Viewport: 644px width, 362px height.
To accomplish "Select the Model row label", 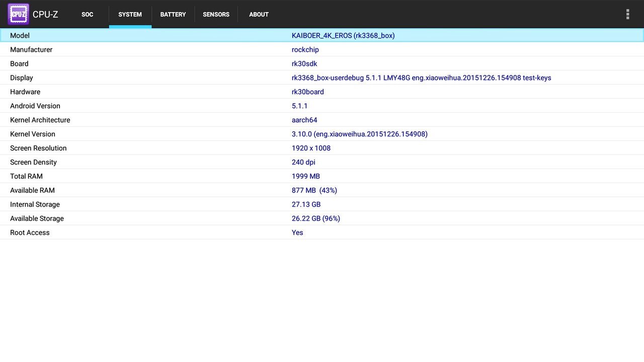I will [x=20, y=36].
